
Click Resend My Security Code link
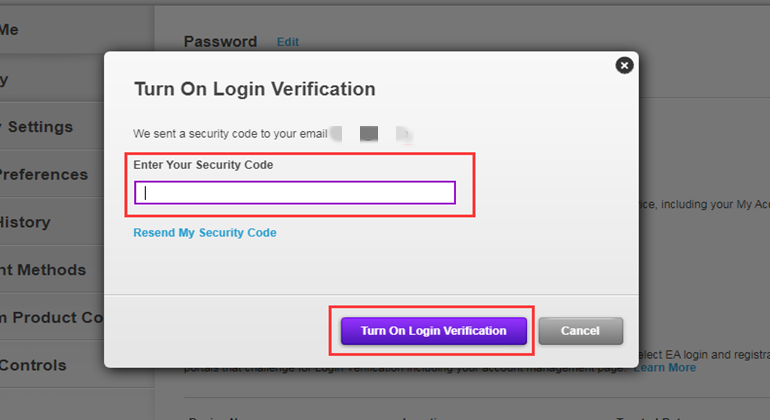pos(205,233)
